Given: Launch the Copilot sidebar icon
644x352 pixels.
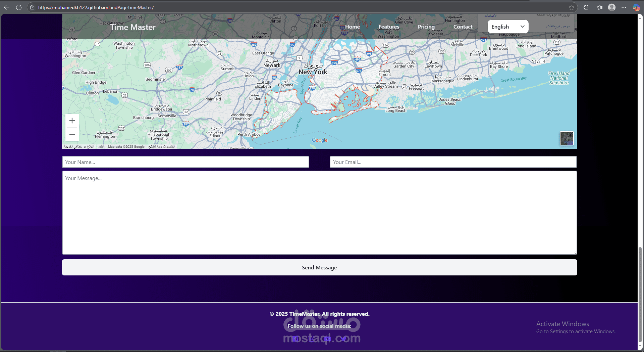Looking at the screenshot, I should point(636,7).
